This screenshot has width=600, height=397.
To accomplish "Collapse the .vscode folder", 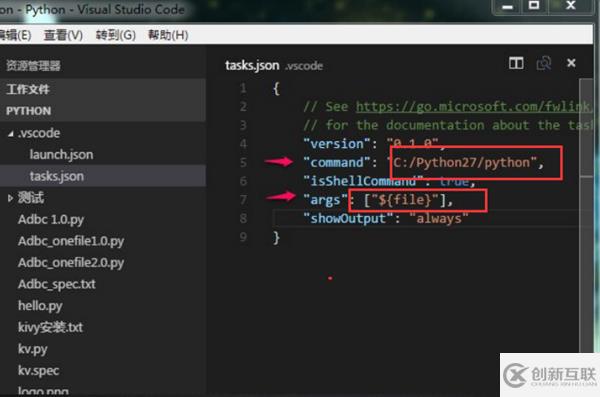I will tap(11, 134).
